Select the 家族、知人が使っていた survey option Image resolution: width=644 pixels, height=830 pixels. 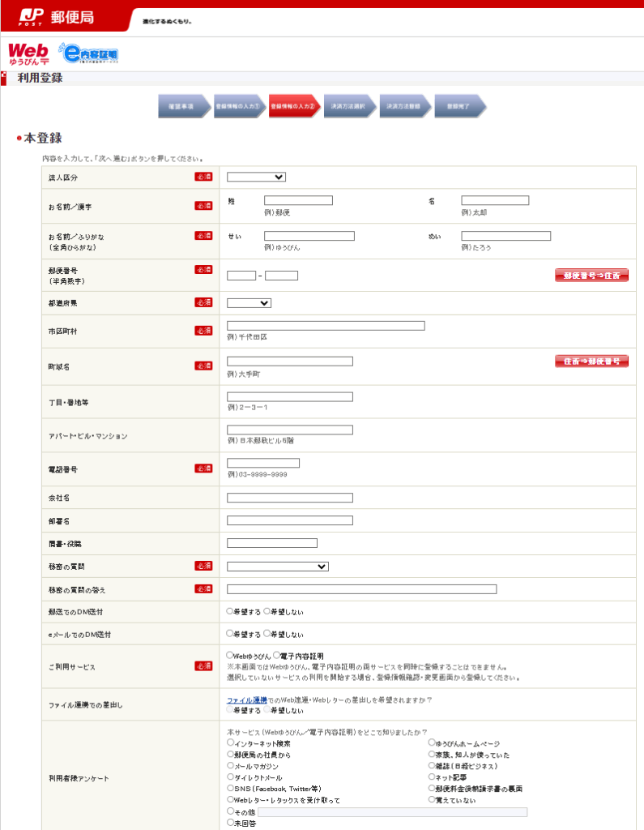pos(432,755)
